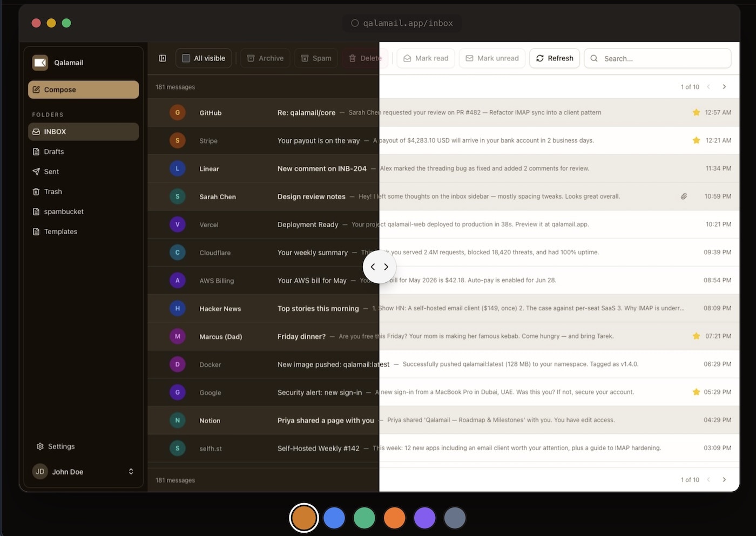Unstar the GitHub email
This screenshot has width=756, height=536.
pos(696,112)
